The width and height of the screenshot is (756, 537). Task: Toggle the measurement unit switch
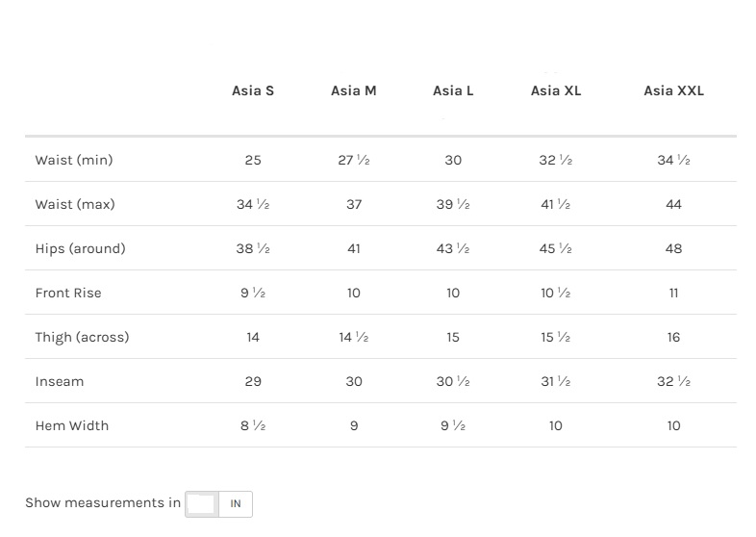203,503
